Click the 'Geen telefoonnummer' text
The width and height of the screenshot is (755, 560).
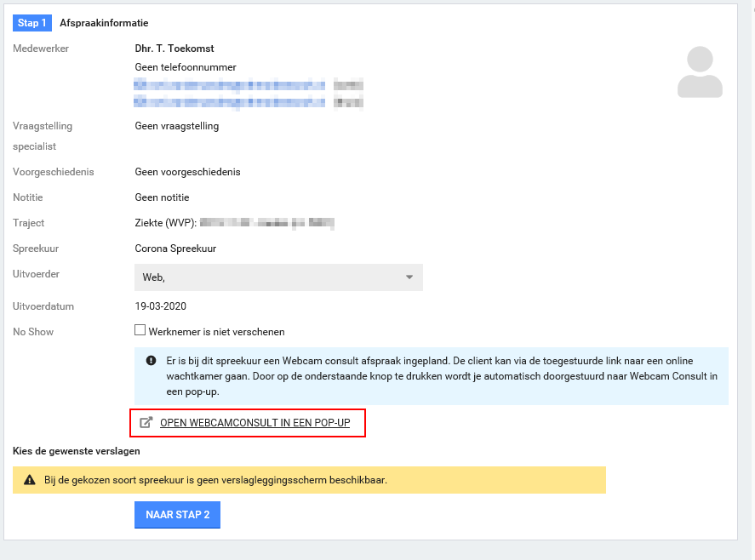point(186,67)
